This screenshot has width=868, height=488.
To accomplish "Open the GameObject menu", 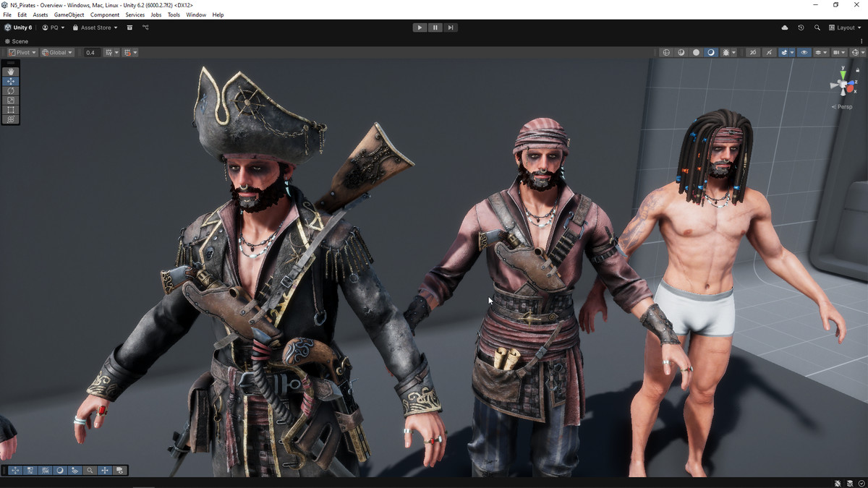I will tap(69, 14).
